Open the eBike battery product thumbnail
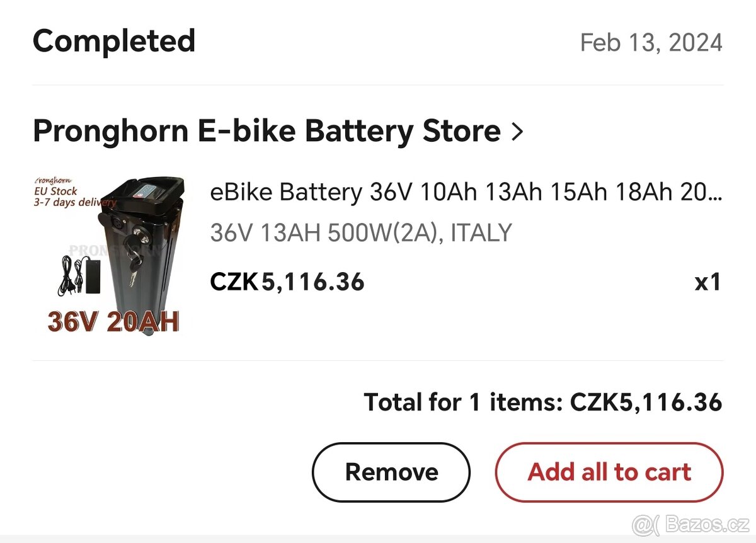Screen dimensions: 756x543 click(113, 254)
